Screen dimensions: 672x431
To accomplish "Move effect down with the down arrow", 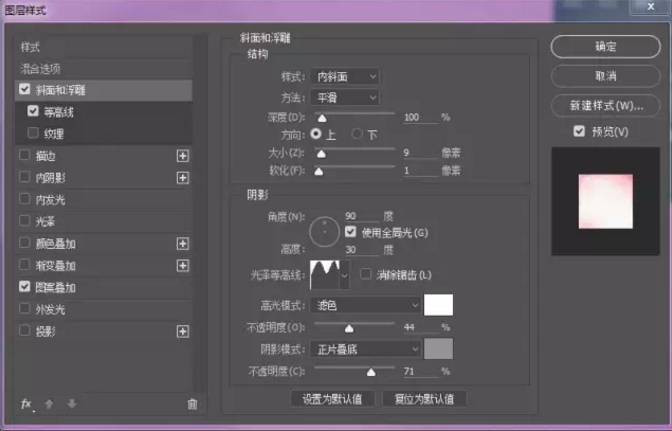I will click(72, 404).
